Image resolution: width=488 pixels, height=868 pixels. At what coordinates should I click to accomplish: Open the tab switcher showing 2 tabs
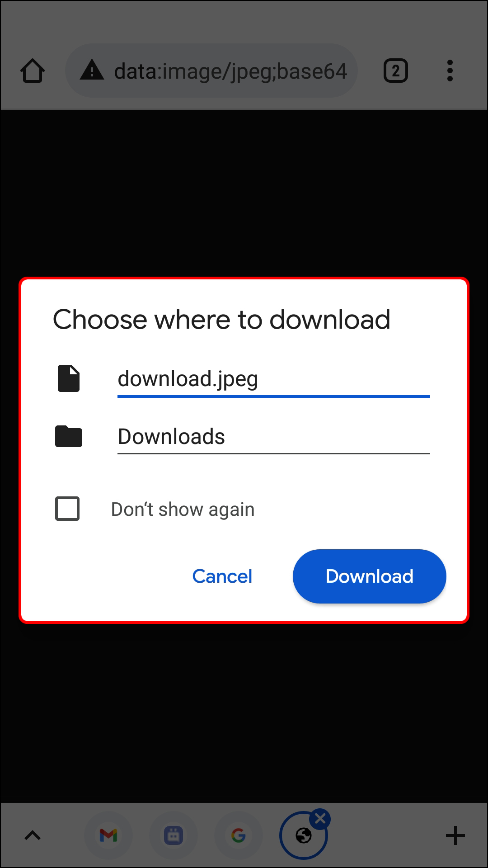tap(396, 71)
